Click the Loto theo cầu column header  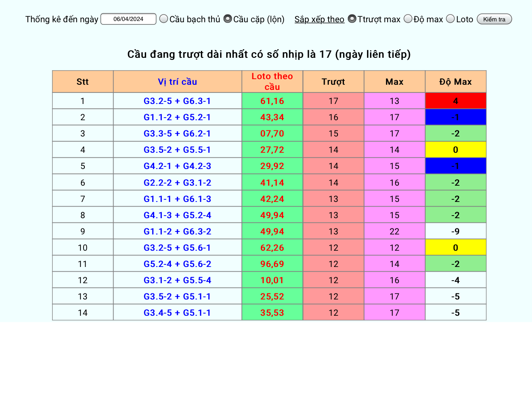[x=272, y=82]
